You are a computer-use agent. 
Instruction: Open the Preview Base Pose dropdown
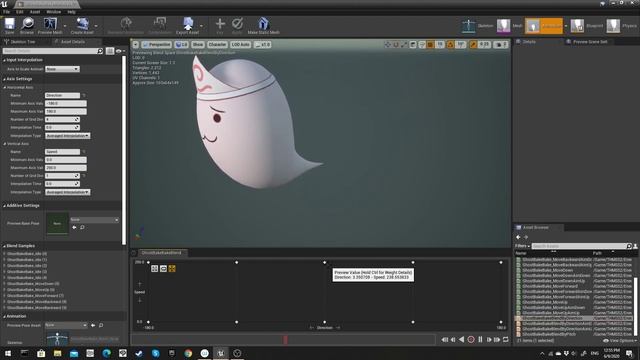[x=94, y=220]
